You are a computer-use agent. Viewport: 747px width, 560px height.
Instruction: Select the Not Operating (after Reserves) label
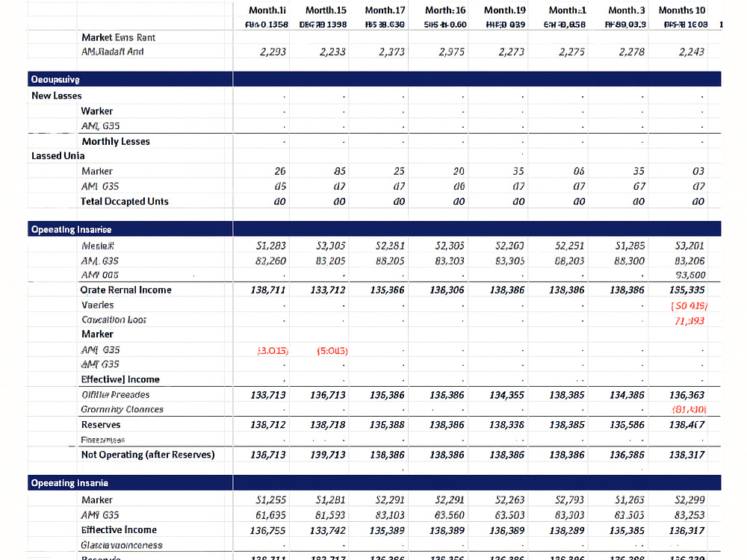point(148,455)
